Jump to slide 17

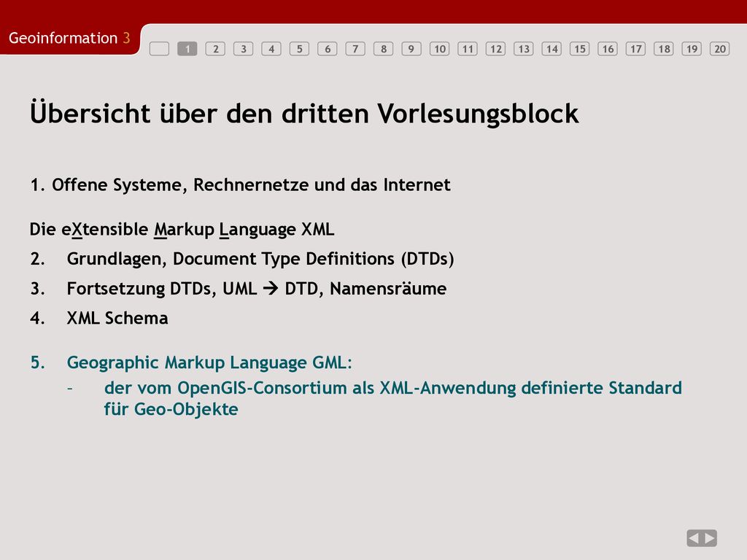tap(635, 49)
